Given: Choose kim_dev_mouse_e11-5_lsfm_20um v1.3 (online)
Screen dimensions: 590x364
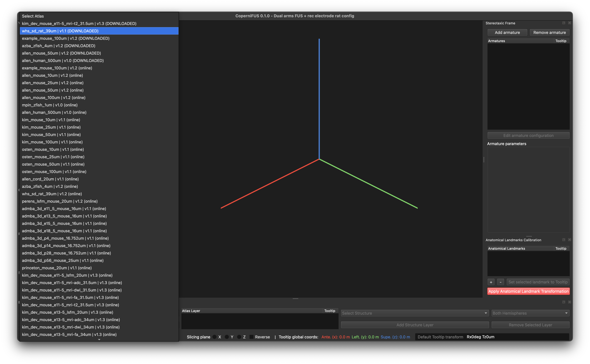Looking at the screenshot, I should click(x=99, y=275).
